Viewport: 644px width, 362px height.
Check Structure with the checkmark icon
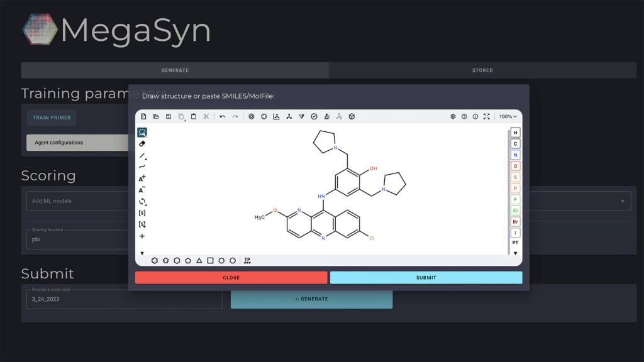coord(314,116)
